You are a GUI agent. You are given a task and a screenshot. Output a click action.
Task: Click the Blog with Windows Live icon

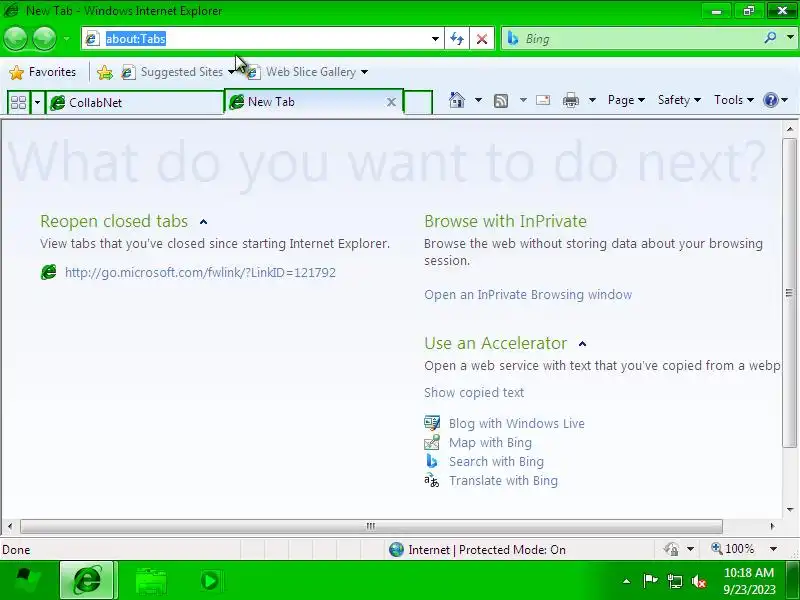(432, 423)
